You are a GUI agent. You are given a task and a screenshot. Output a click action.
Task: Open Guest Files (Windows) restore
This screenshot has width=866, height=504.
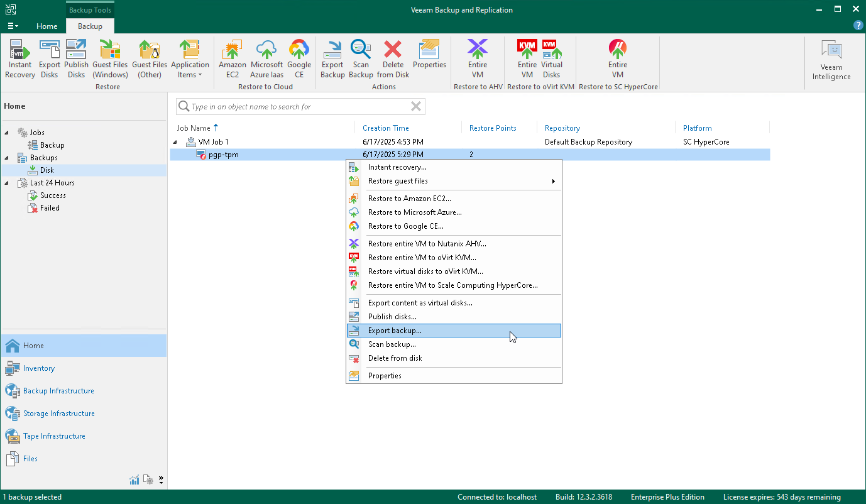point(110,59)
